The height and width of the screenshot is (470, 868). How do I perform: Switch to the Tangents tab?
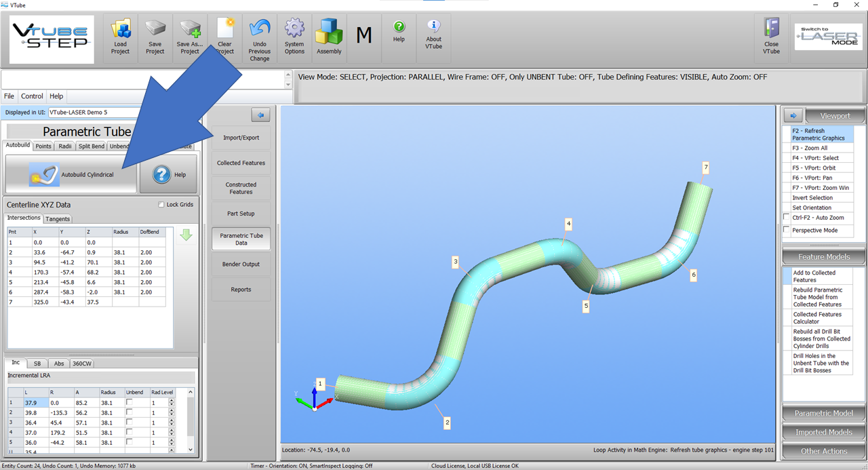pyautogui.click(x=58, y=218)
